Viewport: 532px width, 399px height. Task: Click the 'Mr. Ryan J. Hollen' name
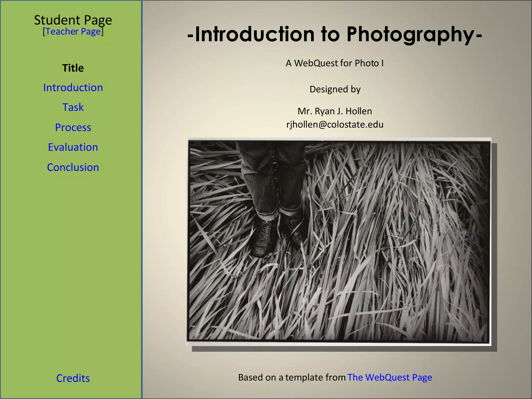[x=335, y=111]
